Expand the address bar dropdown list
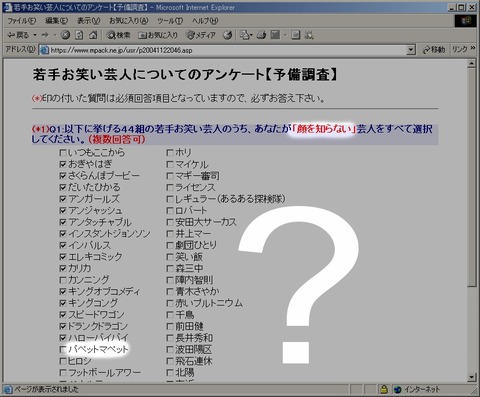 [411, 50]
